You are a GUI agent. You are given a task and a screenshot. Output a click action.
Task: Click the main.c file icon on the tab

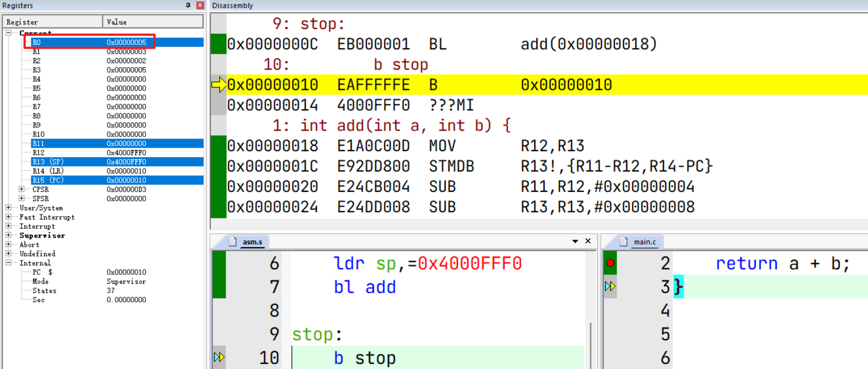(x=624, y=242)
